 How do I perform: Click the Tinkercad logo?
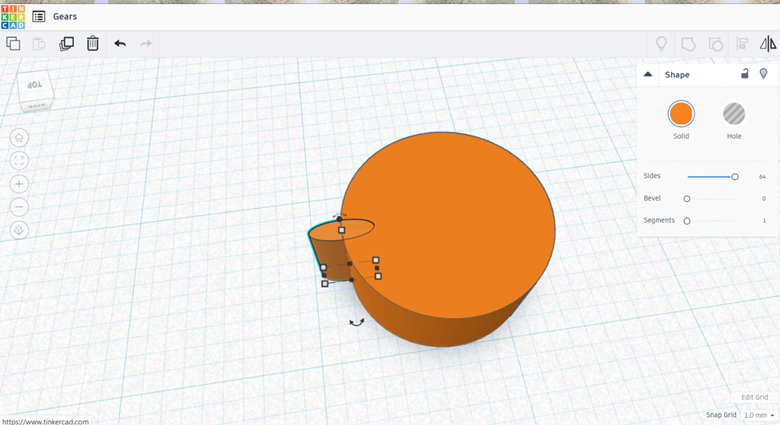[x=13, y=16]
